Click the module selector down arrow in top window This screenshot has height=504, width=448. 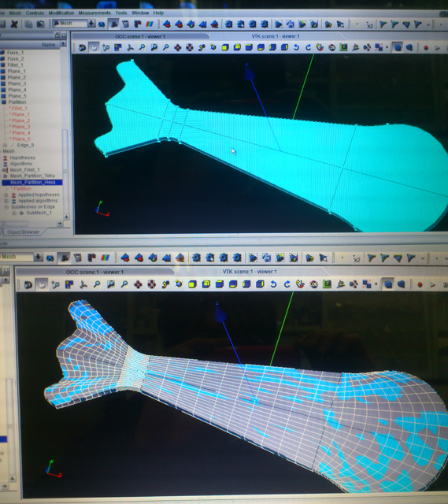[x=91, y=24]
